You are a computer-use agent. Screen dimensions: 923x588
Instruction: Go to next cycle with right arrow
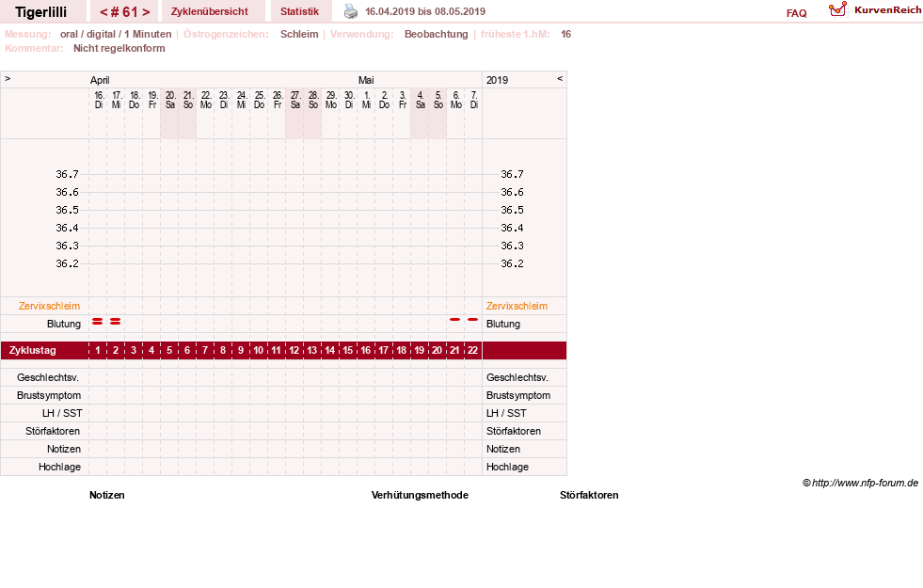click(x=146, y=12)
